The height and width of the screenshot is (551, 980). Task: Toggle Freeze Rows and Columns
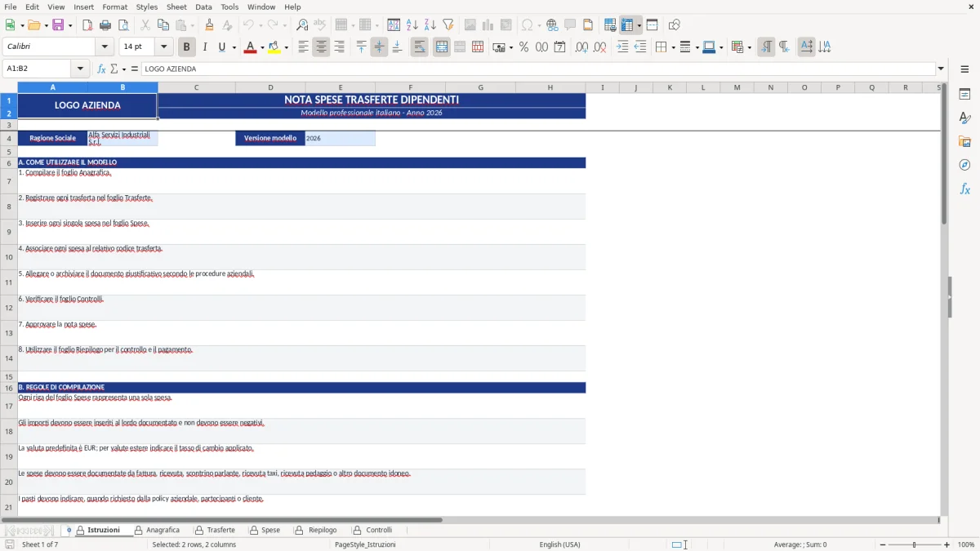coord(627,25)
